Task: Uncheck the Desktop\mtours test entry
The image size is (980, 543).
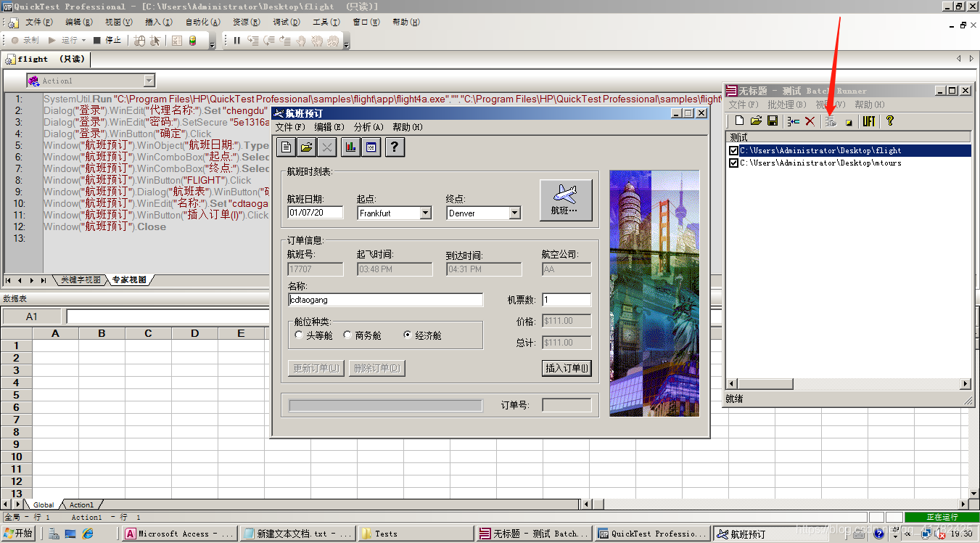Action: (x=734, y=163)
